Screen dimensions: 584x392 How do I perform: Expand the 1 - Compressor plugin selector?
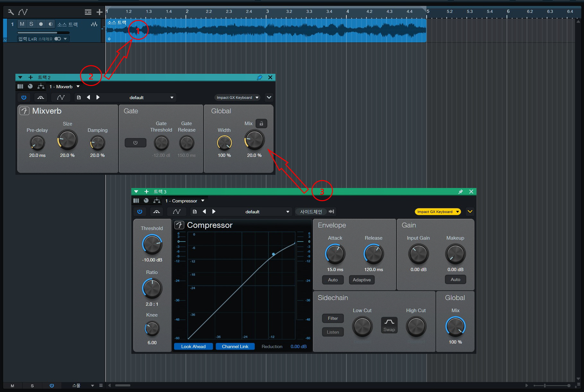coord(185,201)
